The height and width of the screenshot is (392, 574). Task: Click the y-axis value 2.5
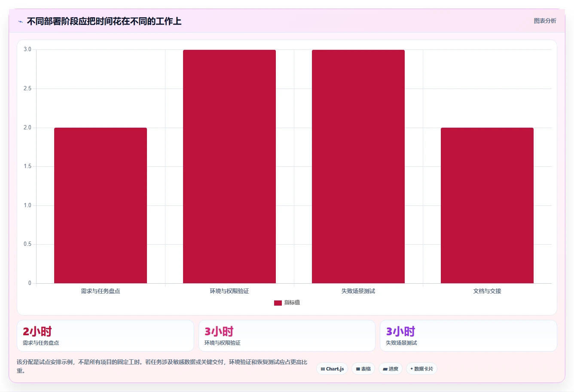[x=27, y=89]
